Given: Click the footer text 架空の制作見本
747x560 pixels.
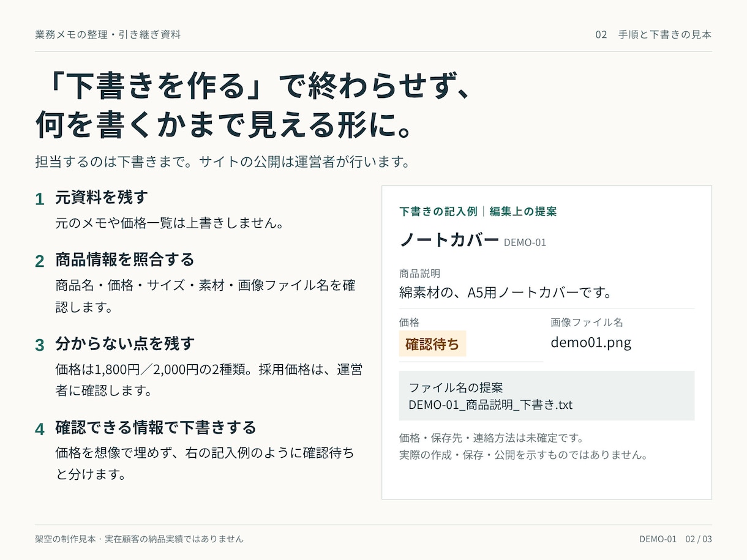Looking at the screenshot, I should tap(66, 539).
